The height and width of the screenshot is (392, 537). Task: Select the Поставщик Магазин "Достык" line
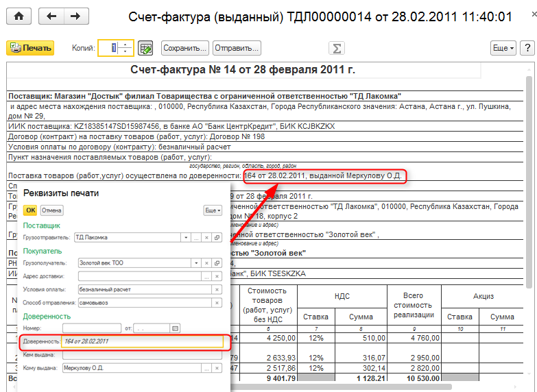click(x=204, y=96)
